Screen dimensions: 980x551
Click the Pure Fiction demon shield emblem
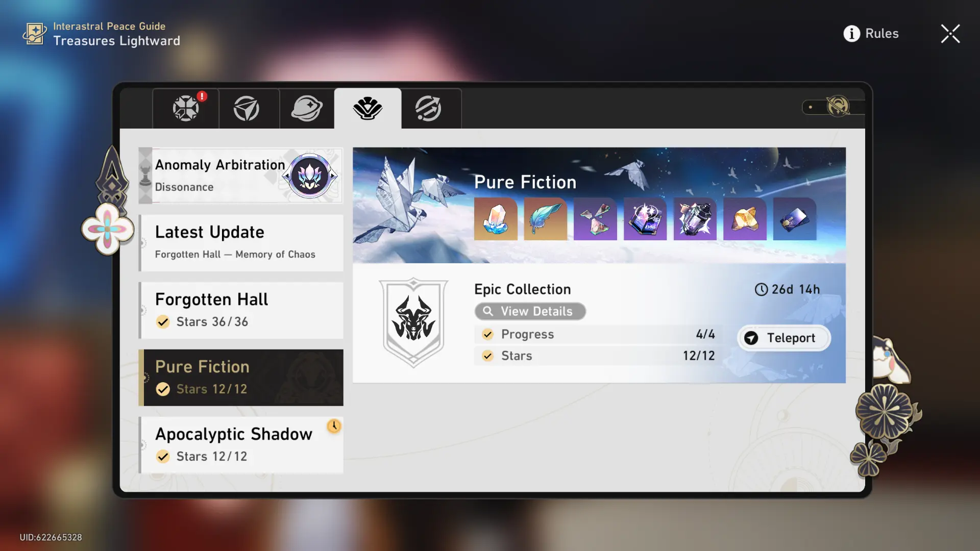point(413,322)
